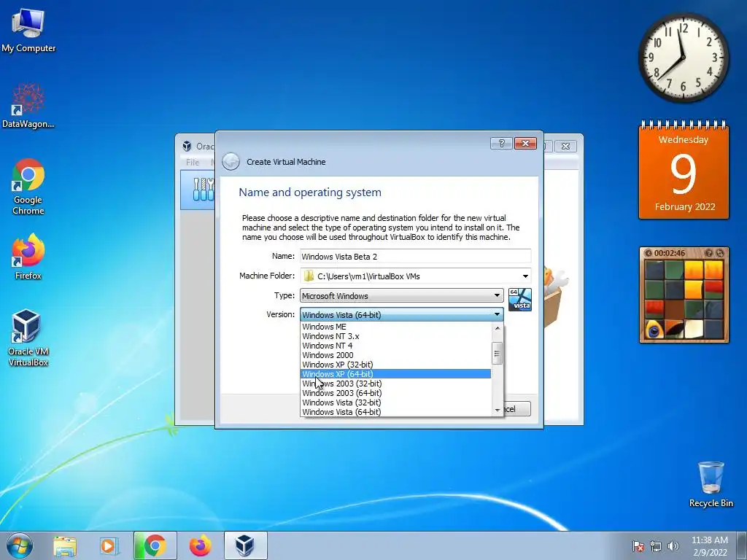This screenshot has width=747, height=560.
Task: Open Windows Media Player from the taskbar
Action: [109, 545]
